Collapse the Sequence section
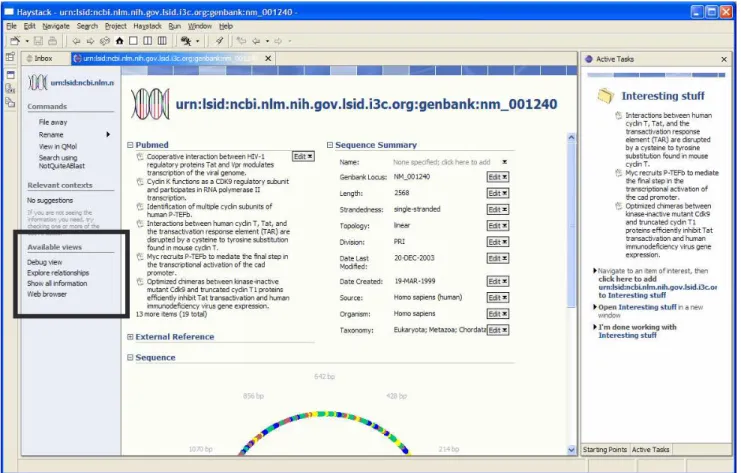The height and width of the screenshot is (473, 741). pyautogui.click(x=130, y=358)
